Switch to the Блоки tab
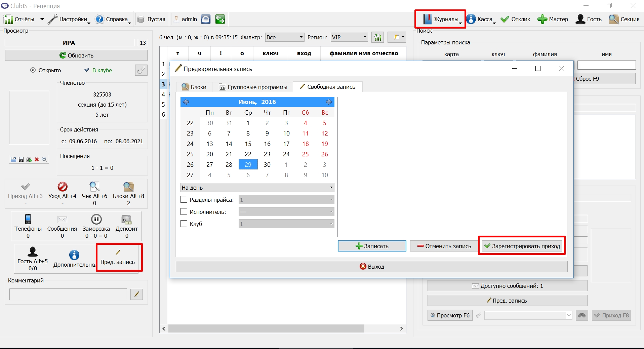 (194, 87)
